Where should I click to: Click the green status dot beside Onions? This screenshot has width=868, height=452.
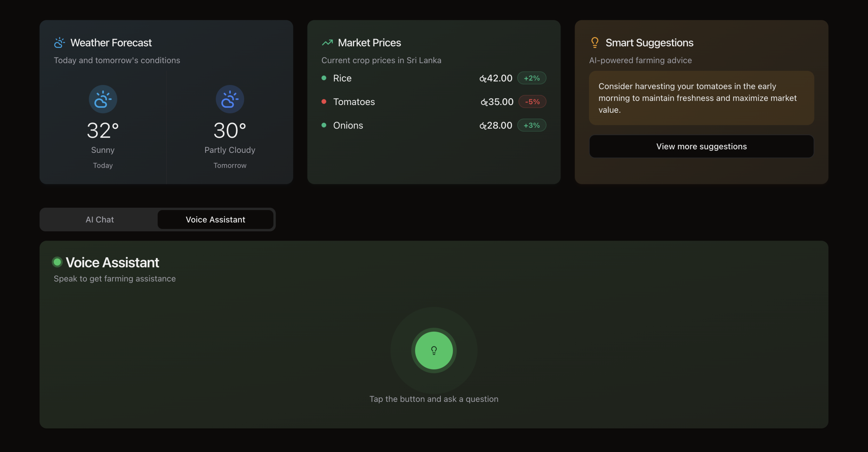point(324,125)
